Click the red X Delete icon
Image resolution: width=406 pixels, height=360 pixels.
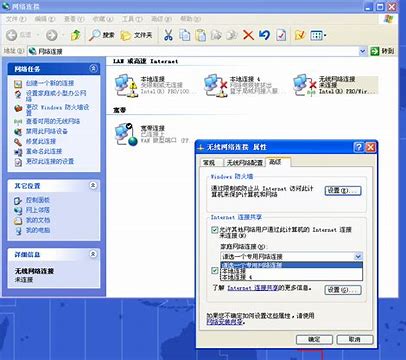[x=248, y=35]
